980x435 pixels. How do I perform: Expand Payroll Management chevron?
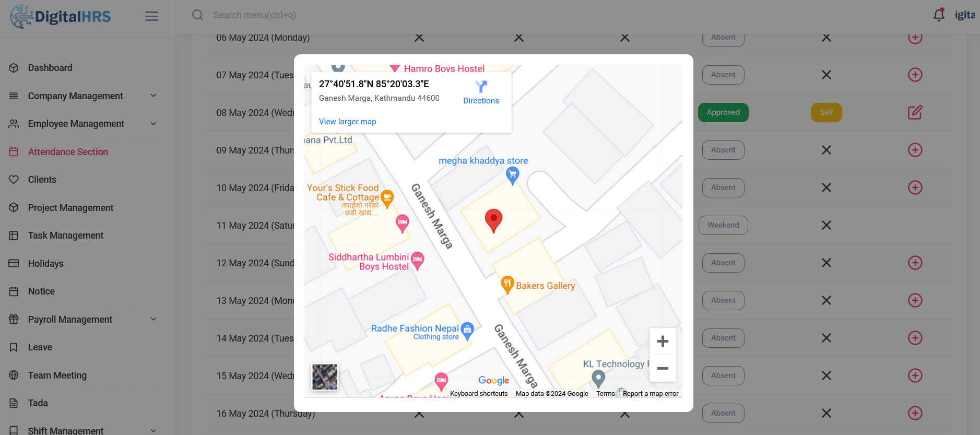(154, 319)
